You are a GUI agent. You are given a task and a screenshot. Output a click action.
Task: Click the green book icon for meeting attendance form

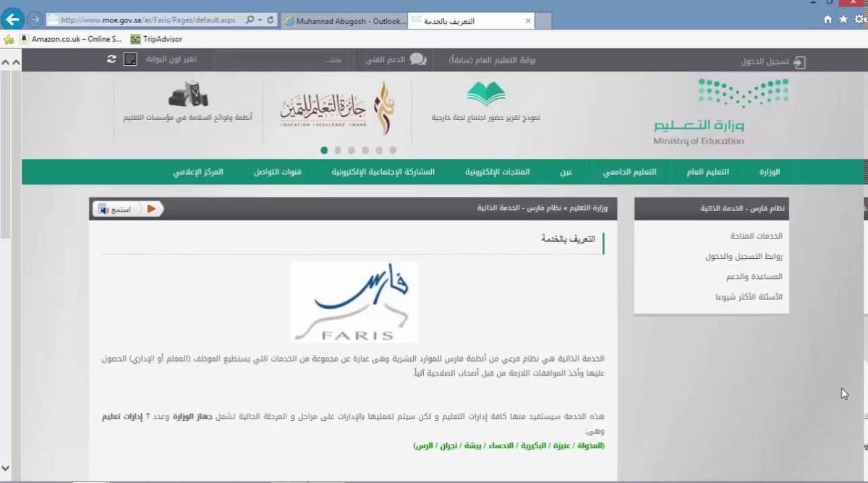(486, 95)
